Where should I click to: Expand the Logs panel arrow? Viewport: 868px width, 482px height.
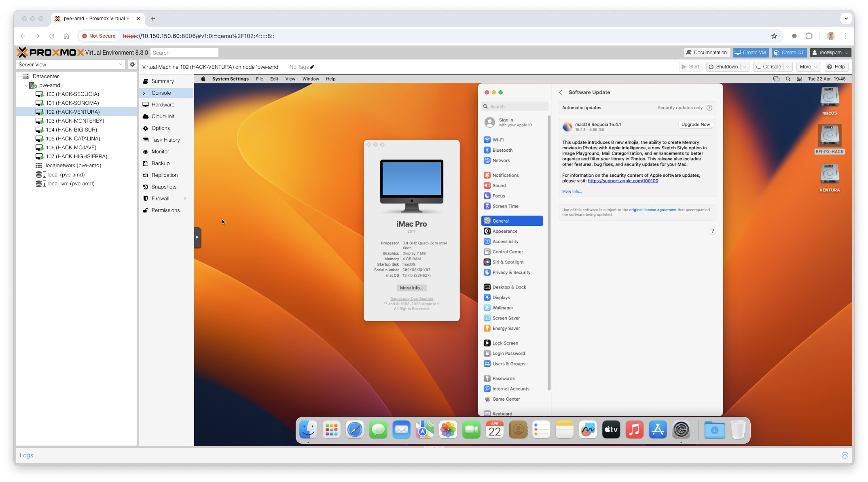[x=845, y=455]
